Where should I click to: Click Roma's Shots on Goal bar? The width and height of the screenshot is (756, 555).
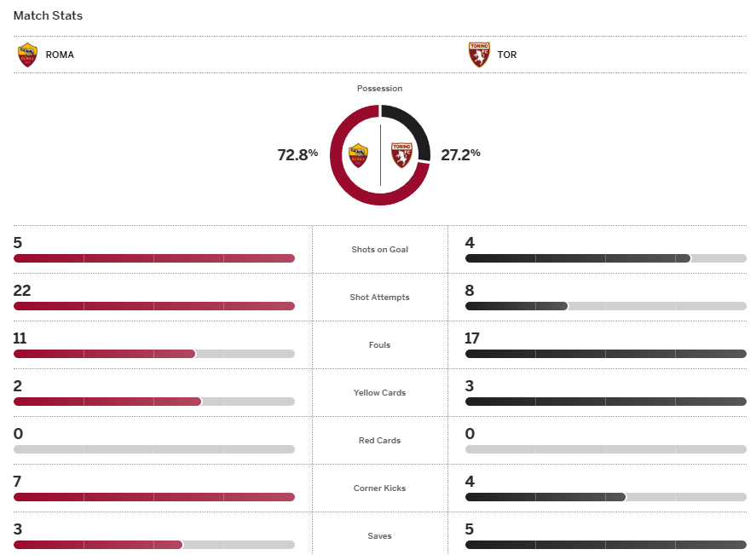click(x=154, y=258)
